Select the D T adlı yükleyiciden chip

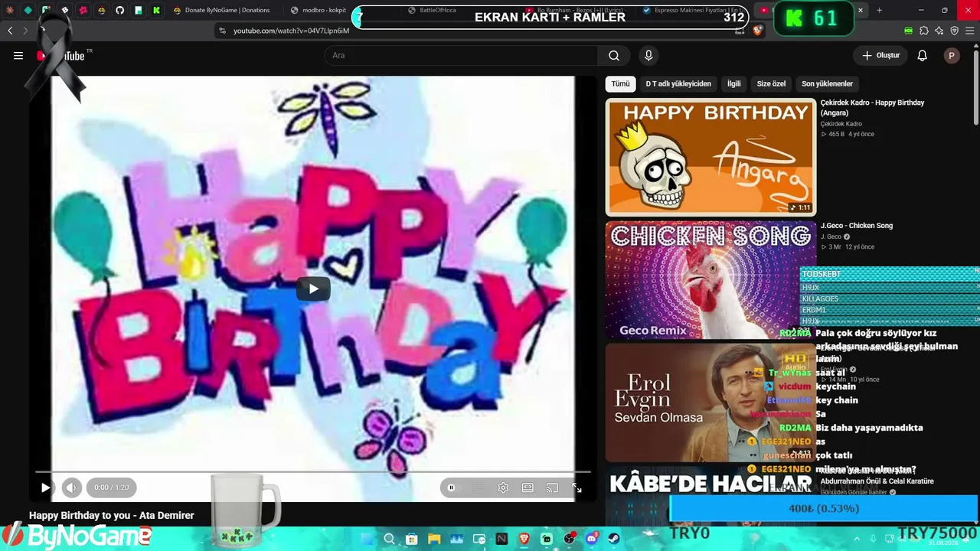(678, 83)
